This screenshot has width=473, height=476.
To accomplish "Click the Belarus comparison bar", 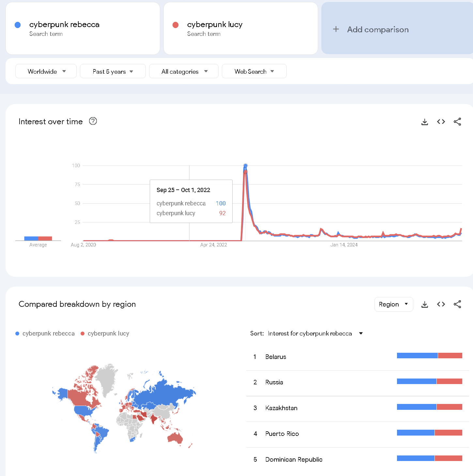I will tap(430, 355).
